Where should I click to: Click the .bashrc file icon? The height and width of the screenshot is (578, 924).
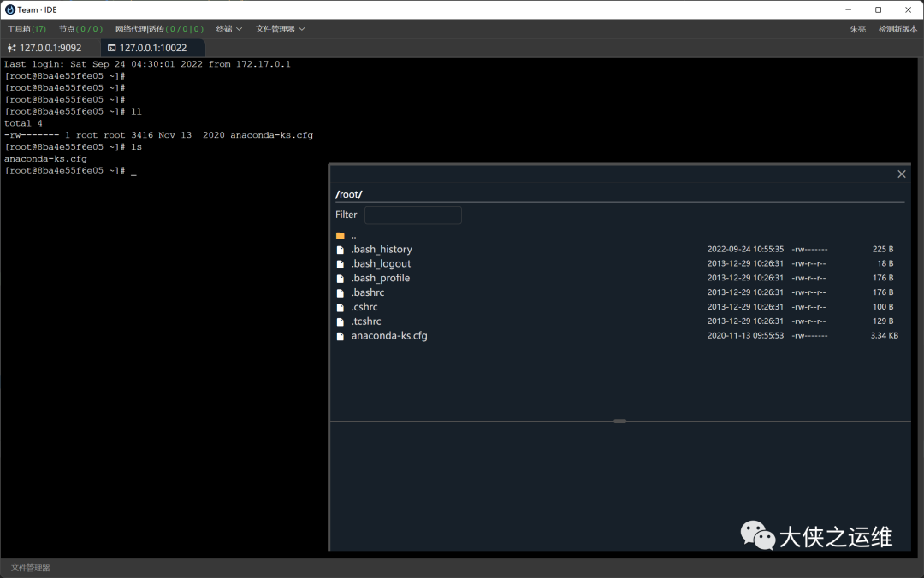coord(340,292)
